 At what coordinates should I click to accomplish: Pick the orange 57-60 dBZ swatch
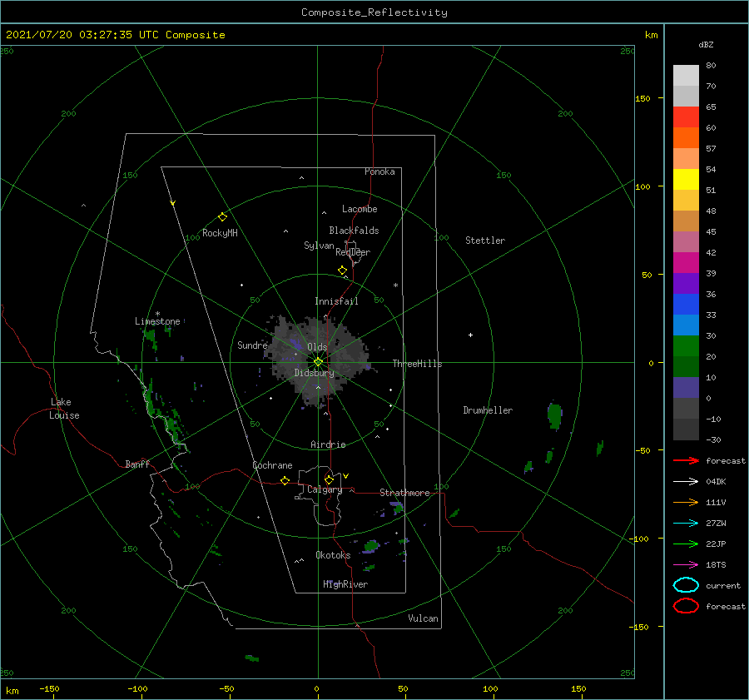click(686, 138)
